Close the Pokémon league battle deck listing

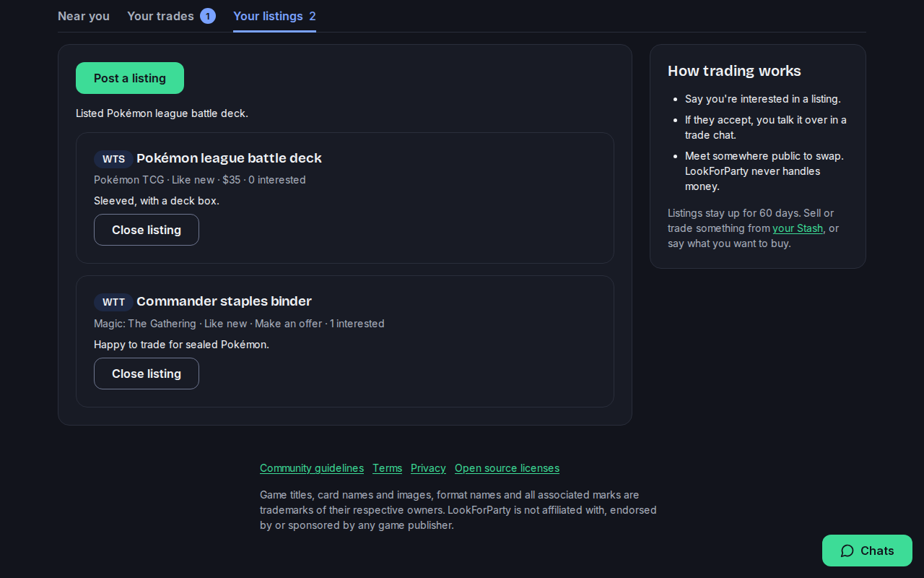[x=147, y=230]
